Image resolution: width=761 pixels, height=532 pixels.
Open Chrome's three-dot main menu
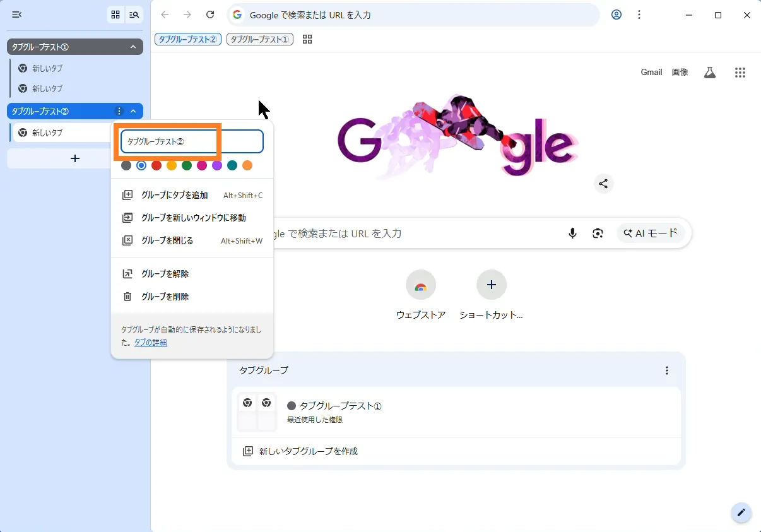click(x=639, y=15)
